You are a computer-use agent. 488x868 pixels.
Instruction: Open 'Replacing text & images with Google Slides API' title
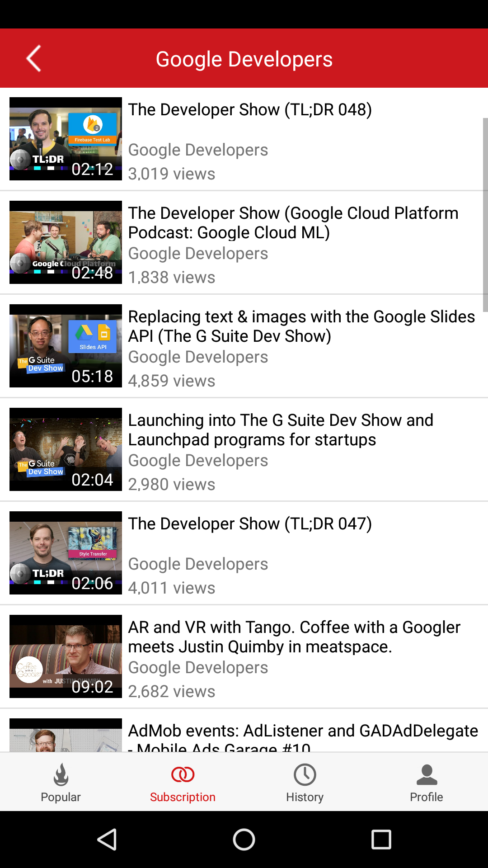pyautogui.click(x=301, y=326)
